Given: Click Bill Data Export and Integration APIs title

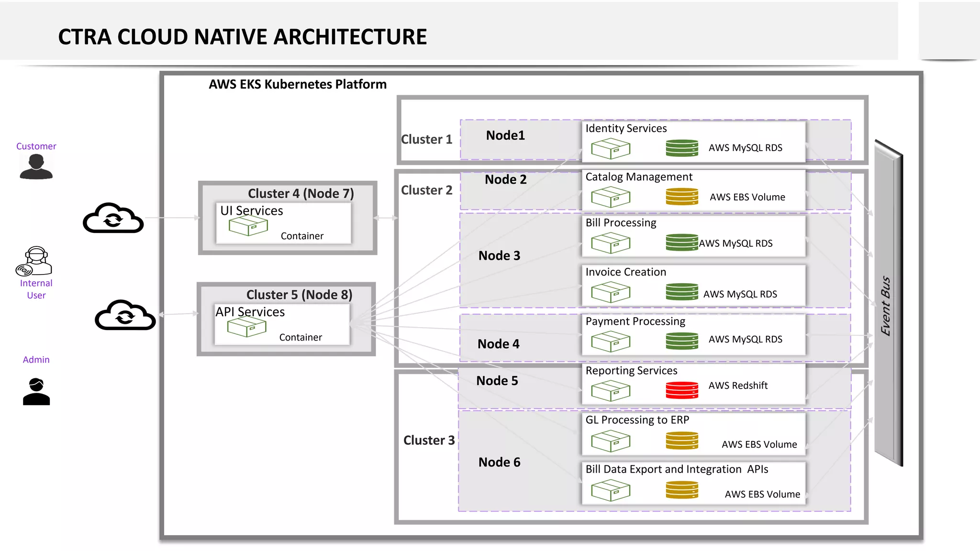Looking at the screenshot, I should 677,469.
